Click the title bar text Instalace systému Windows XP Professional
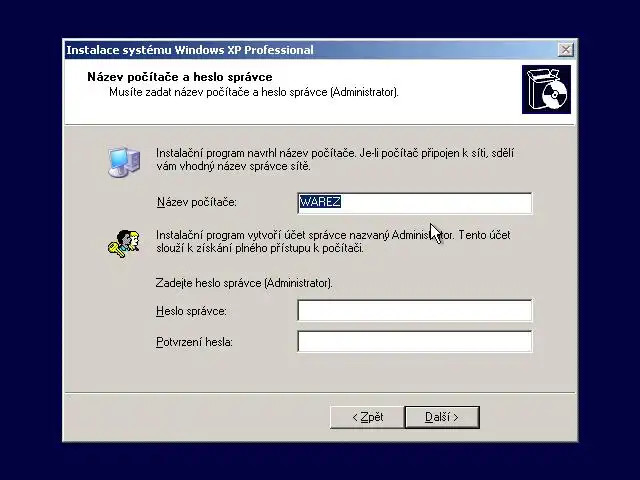The image size is (640, 480). pos(190,50)
